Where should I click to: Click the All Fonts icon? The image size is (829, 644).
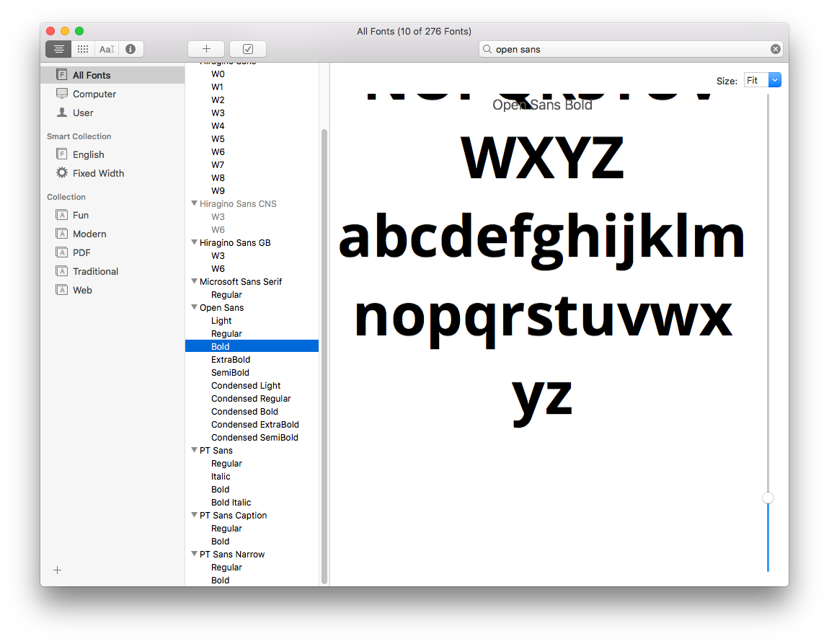(x=62, y=74)
